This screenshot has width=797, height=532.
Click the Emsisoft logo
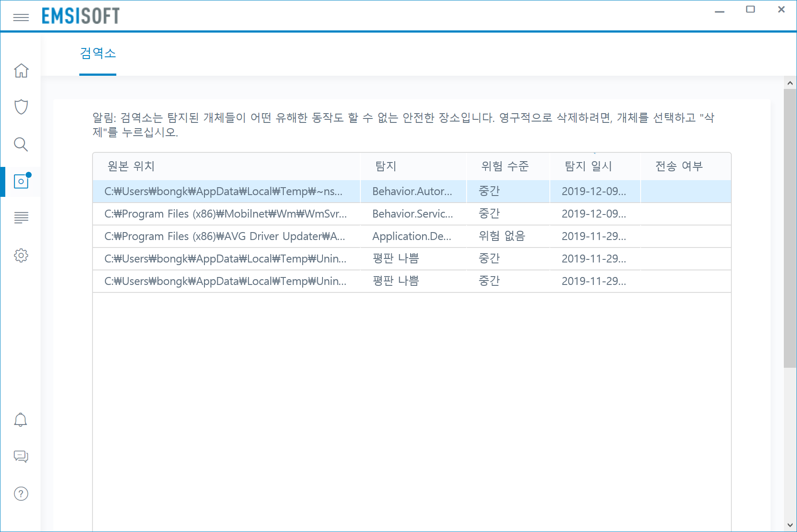81,16
